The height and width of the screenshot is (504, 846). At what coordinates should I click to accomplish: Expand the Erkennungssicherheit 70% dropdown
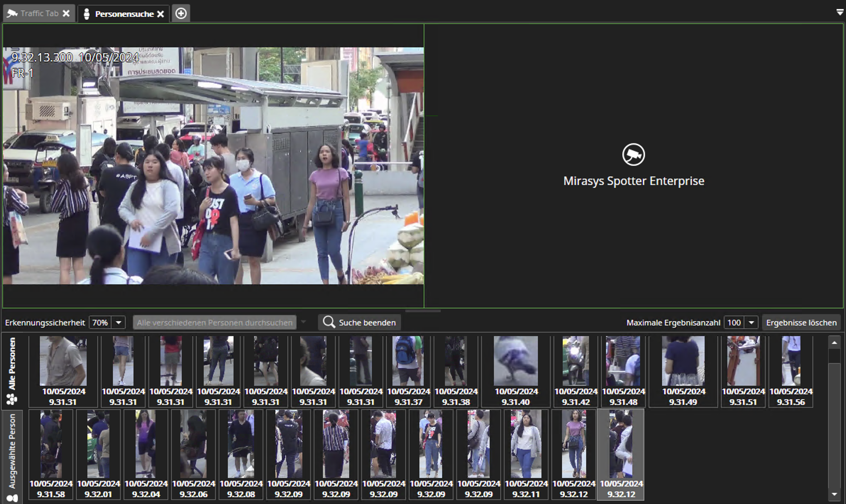(x=119, y=323)
